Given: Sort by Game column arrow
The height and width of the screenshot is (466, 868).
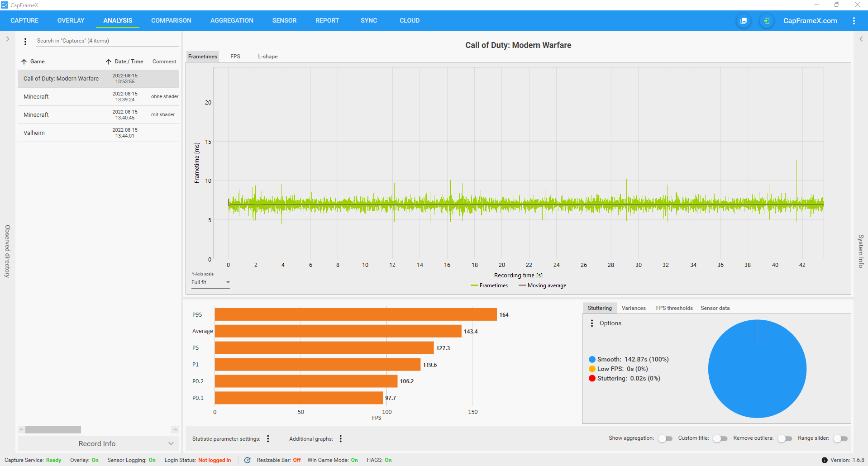Looking at the screenshot, I should coord(24,62).
